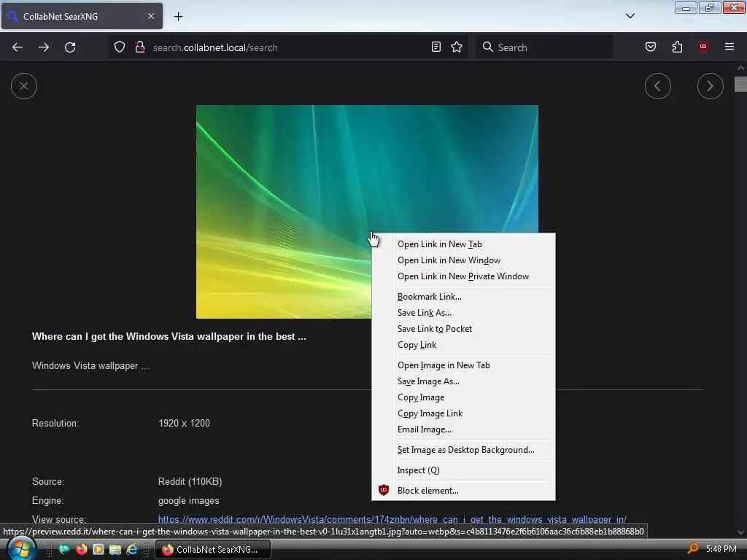Choose Open Link in New Window
This screenshot has height=560, width=747.
[x=463, y=260]
